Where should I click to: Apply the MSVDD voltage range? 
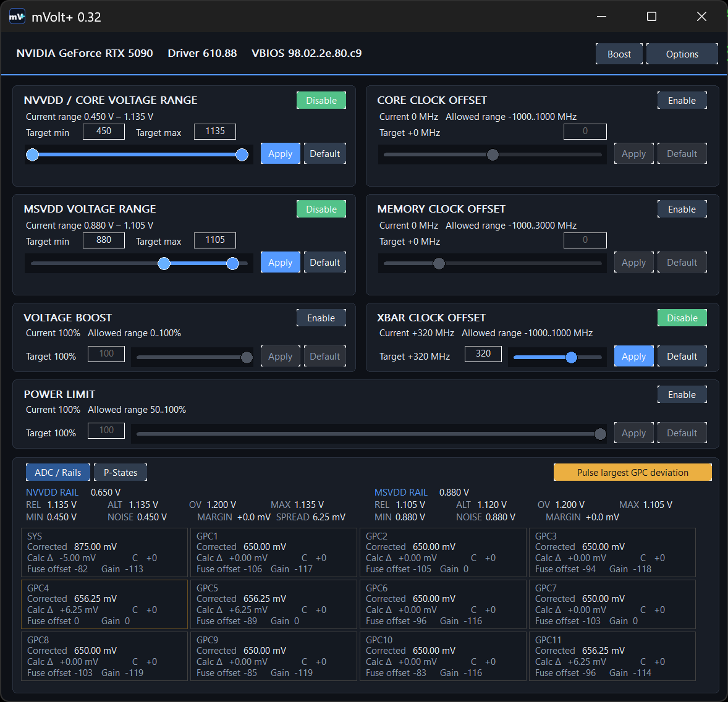coord(280,262)
